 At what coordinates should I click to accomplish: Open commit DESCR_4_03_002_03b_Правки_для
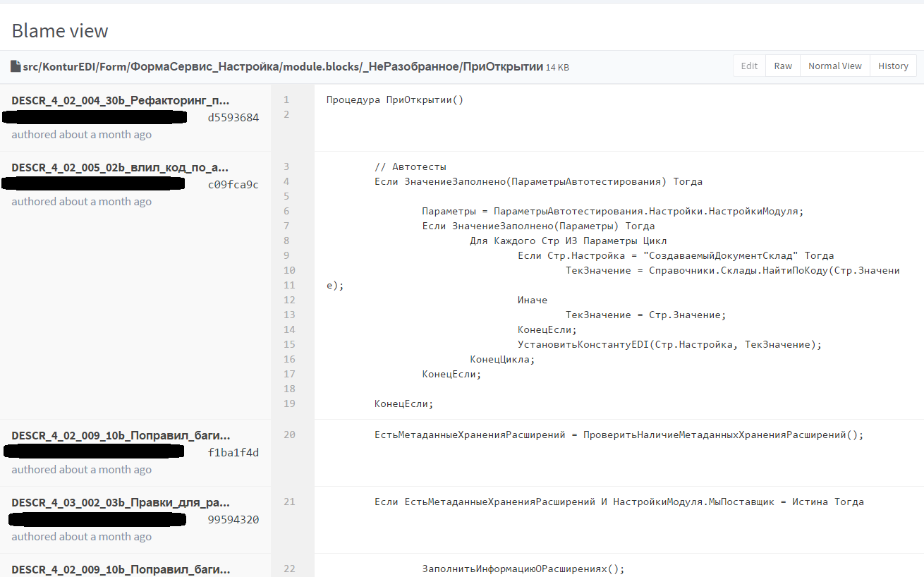pos(121,502)
